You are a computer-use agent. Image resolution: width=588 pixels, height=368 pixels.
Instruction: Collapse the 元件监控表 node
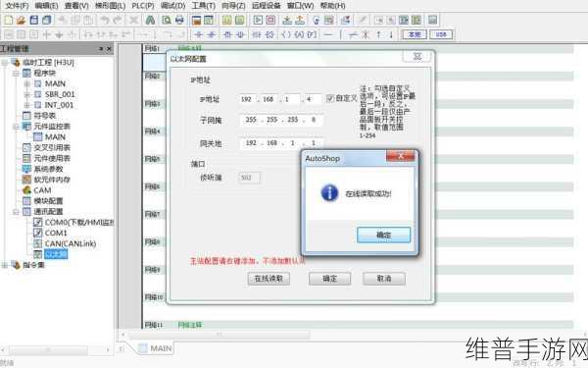(x=16, y=127)
